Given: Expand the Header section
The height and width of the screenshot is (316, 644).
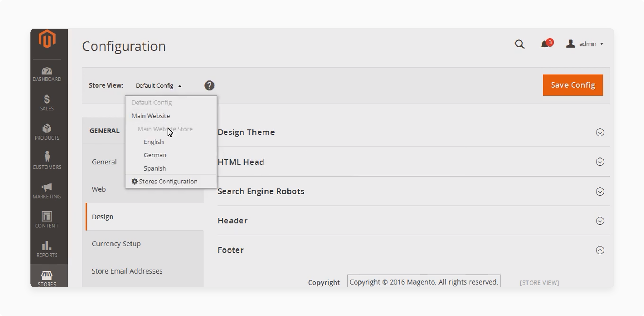Looking at the screenshot, I should point(600,221).
